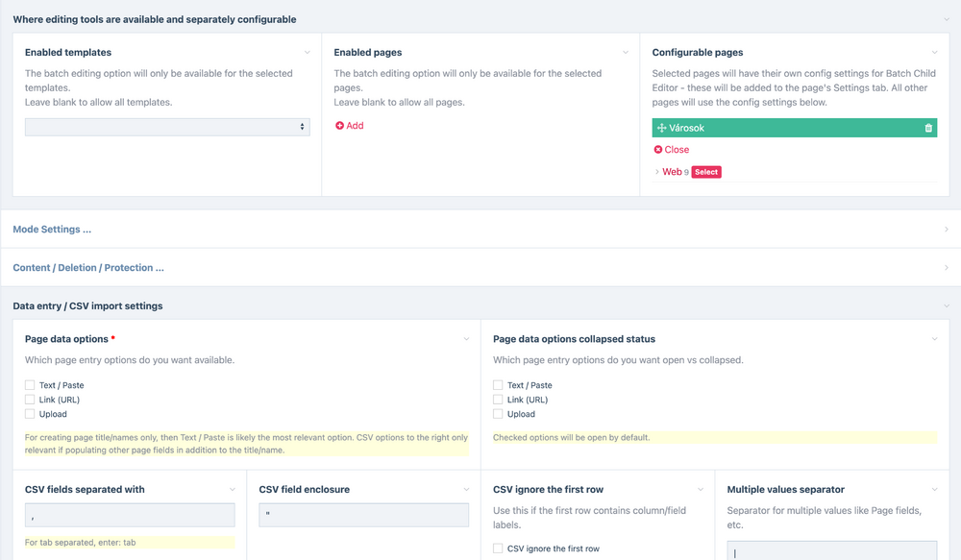Viewport: 961px width, 560px height.
Task: Click the CSV fields separated with input
Action: coord(130,516)
